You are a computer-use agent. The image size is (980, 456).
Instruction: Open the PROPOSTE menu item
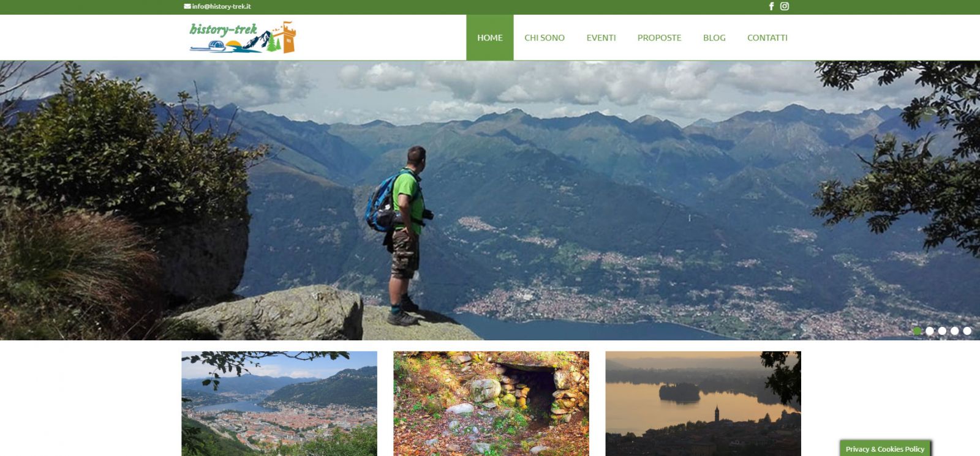pyautogui.click(x=659, y=37)
